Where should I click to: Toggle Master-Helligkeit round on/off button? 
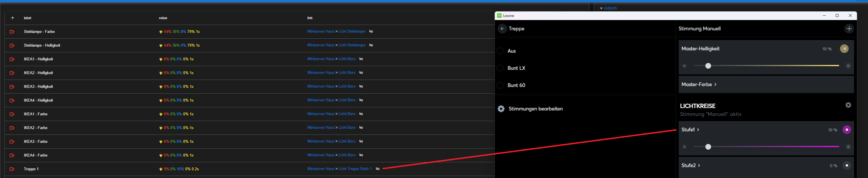[x=845, y=49]
